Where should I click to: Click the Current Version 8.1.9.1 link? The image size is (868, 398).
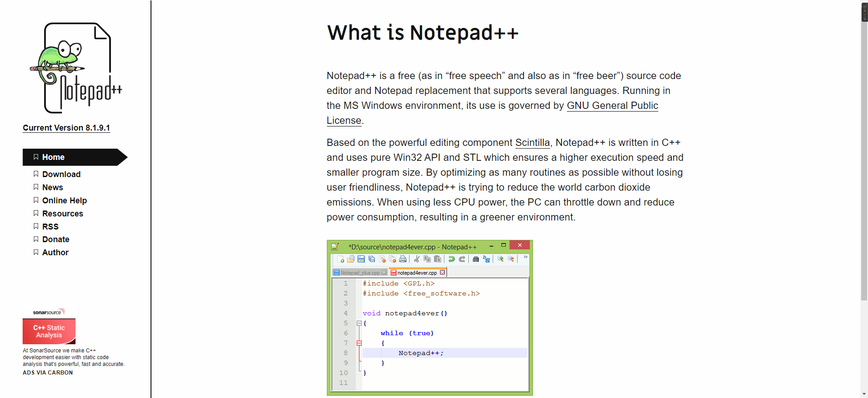(x=66, y=128)
